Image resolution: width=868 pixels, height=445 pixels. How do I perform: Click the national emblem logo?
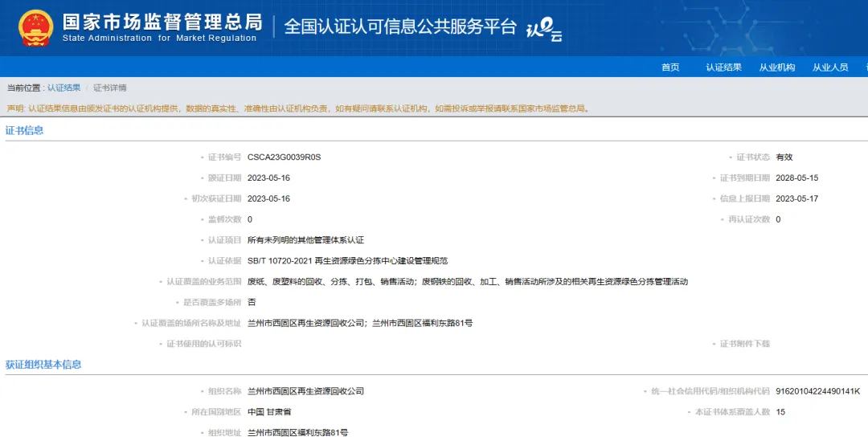tap(36, 27)
